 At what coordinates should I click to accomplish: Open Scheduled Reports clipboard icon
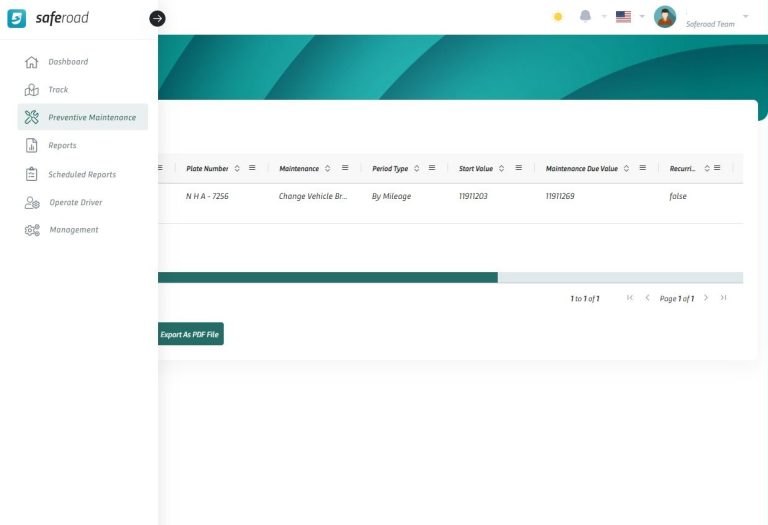point(31,174)
